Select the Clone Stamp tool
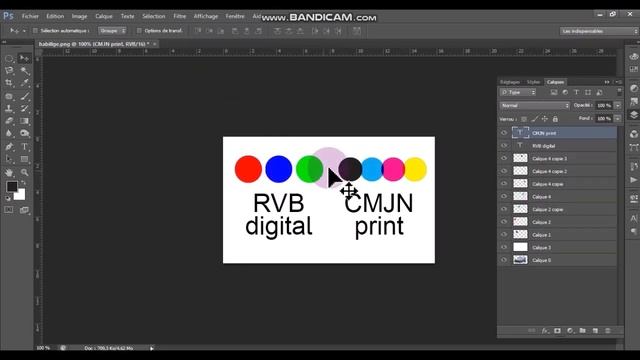 9,109
